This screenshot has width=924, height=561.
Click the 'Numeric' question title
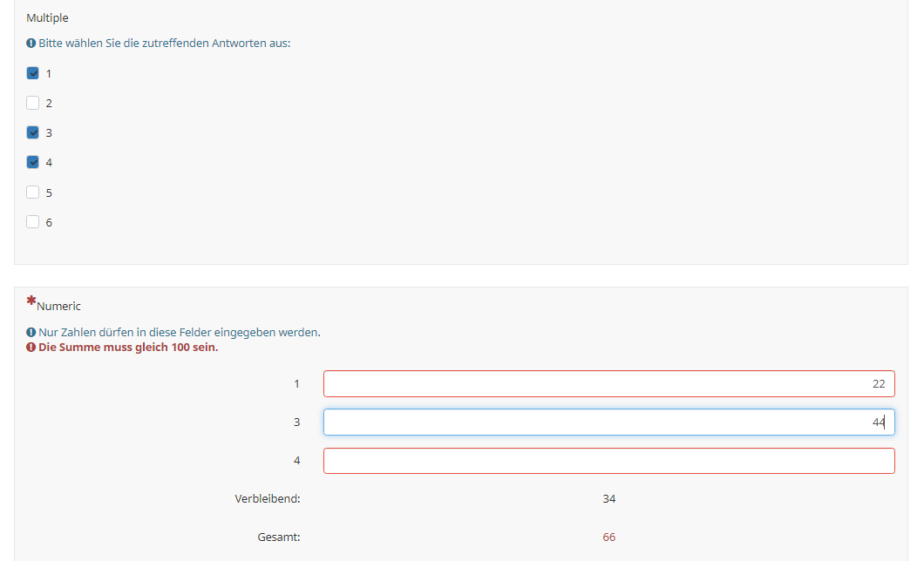pos(59,306)
